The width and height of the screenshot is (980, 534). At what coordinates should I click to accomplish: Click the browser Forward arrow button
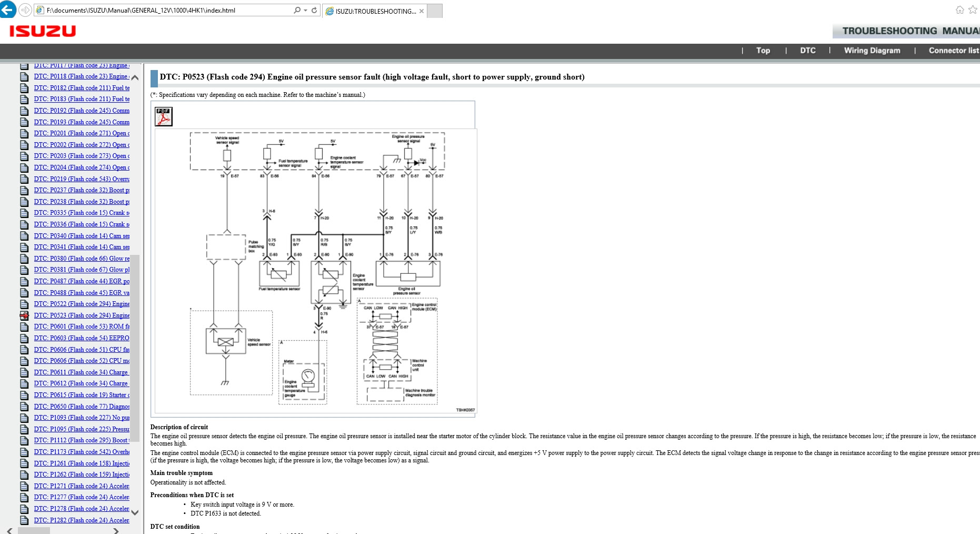(25, 10)
